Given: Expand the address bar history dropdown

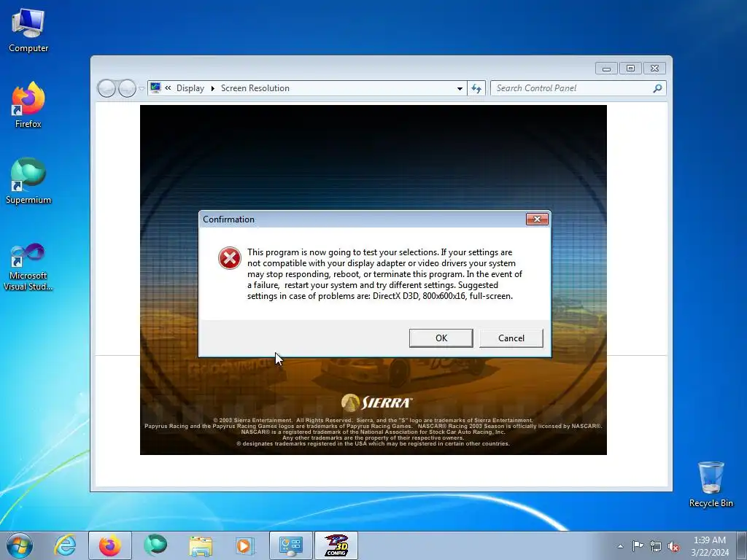Looking at the screenshot, I should click(x=460, y=88).
